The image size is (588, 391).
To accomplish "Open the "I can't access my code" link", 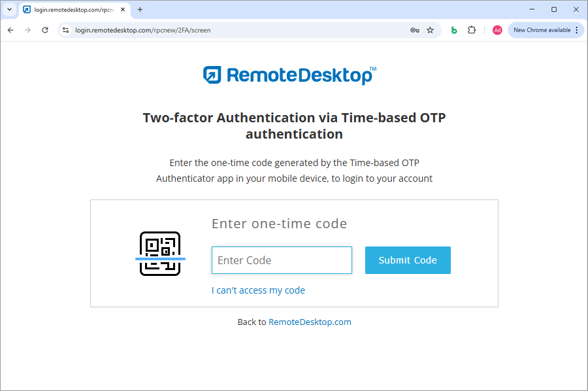I will point(258,290).
